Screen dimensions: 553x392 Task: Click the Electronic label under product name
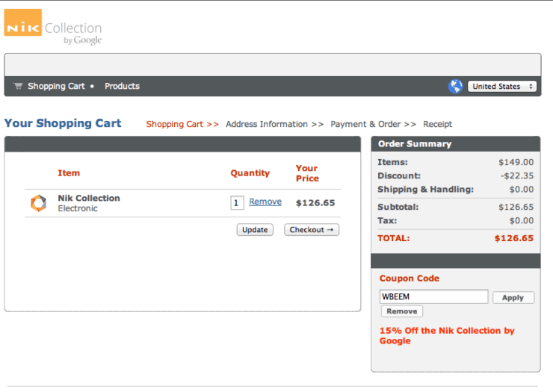tap(78, 208)
